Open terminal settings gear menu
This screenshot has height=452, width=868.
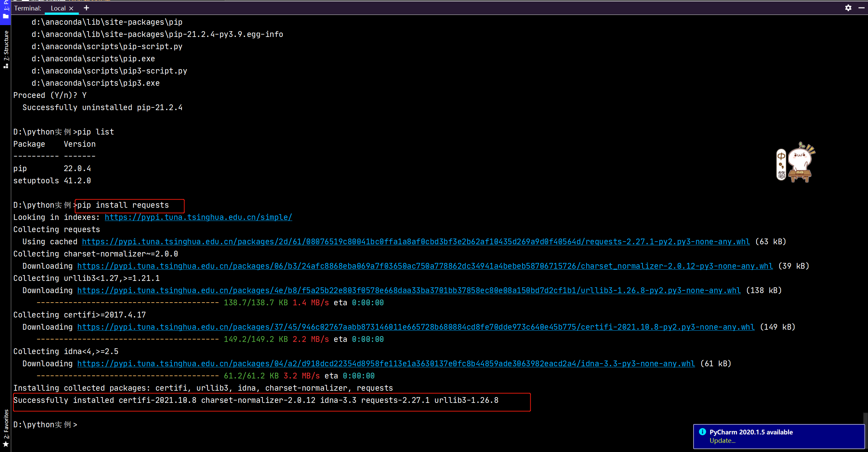coord(848,8)
